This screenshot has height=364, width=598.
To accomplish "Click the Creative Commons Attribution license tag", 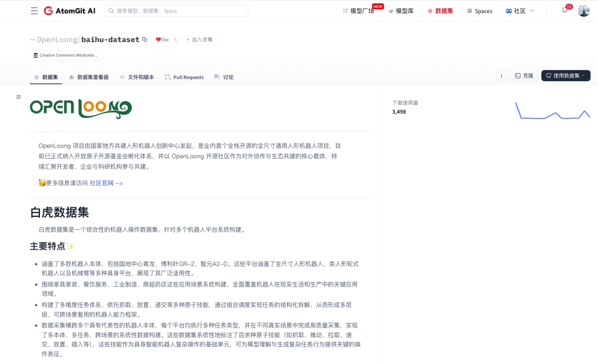I will pyautogui.click(x=66, y=55).
